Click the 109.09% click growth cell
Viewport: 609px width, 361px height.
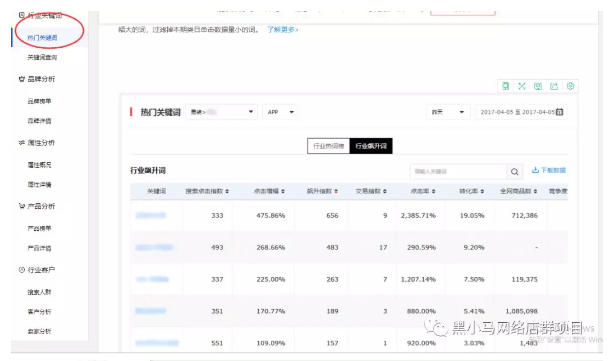(x=271, y=343)
